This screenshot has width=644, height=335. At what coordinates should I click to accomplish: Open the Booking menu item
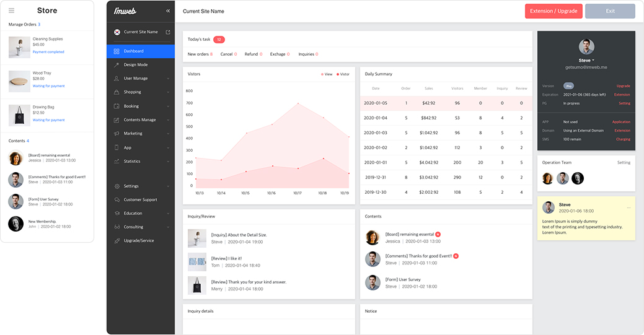pos(131,107)
